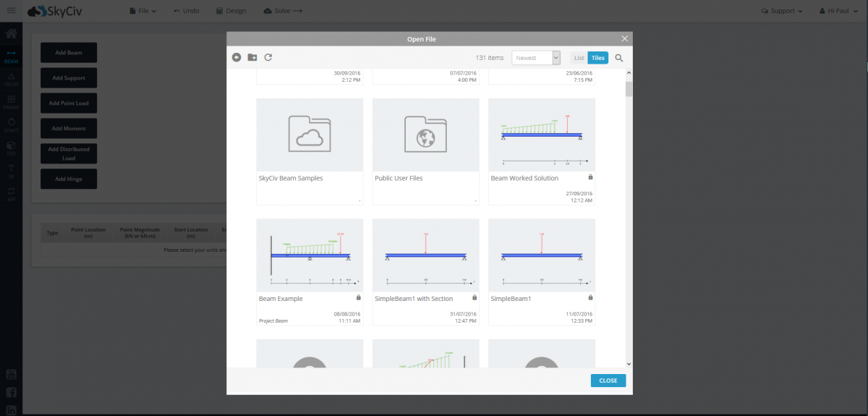The image size is (868, 416).
Task: Select the Beam Worked Solution file thumbnail
Action: coord(542,135)
